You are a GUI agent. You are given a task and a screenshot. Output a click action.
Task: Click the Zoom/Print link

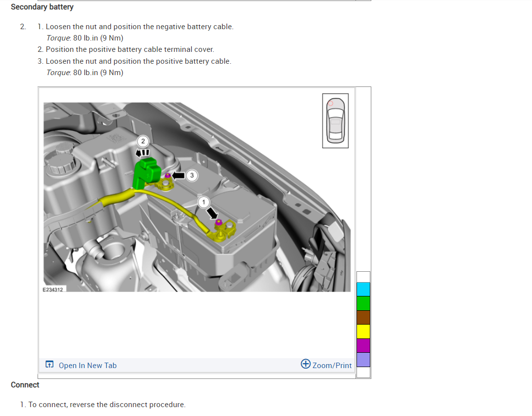331,365
